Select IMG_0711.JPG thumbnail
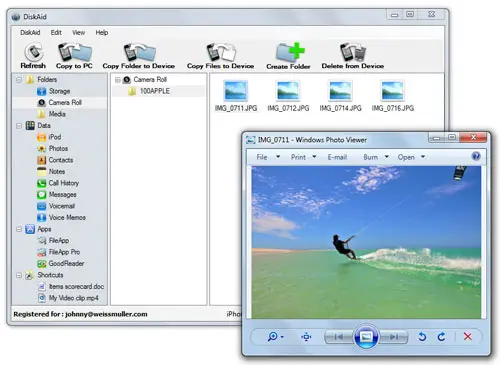 (236, 96)
